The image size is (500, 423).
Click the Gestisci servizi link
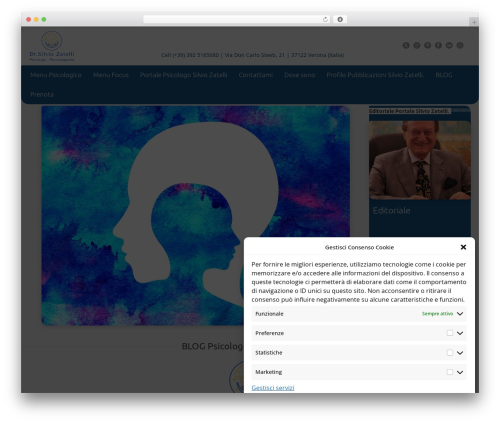[x=273, y=388]
